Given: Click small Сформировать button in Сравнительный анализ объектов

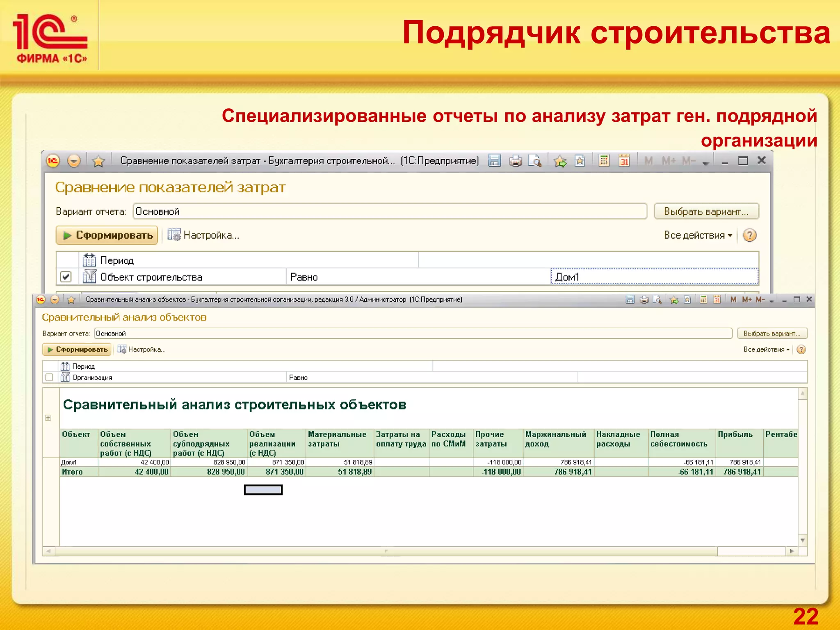Looking at the screenshot, I should (x=77, y=349).
